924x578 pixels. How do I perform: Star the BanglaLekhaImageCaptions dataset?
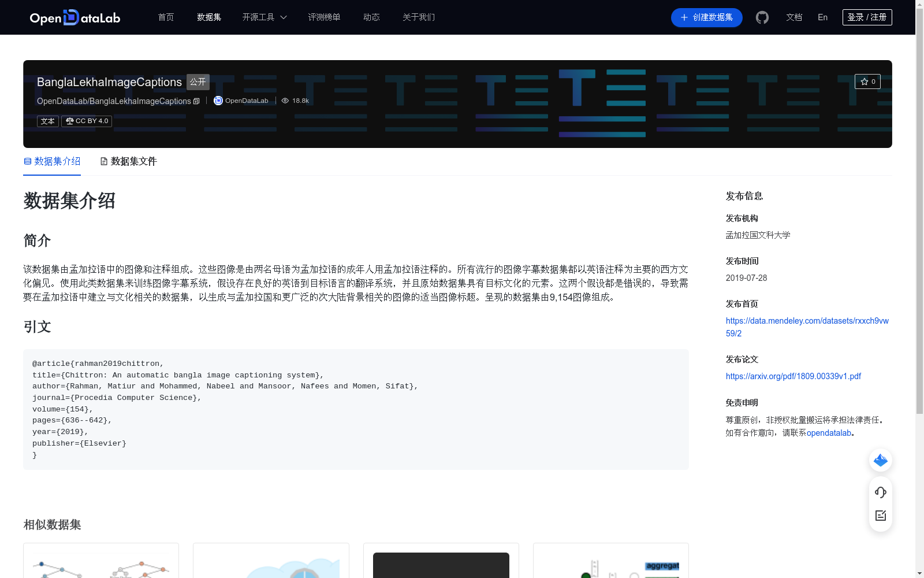[x=867, y=81]
